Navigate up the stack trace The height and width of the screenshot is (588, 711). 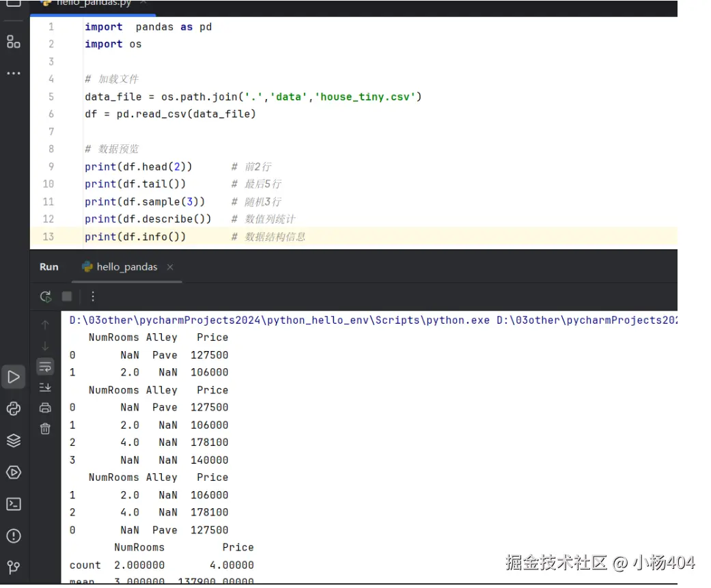[x=45, y=325]
